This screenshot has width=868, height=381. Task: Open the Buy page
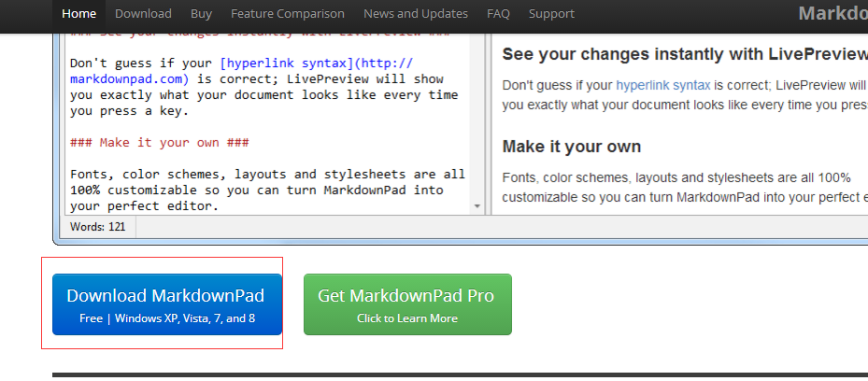(x=201, y=14)
